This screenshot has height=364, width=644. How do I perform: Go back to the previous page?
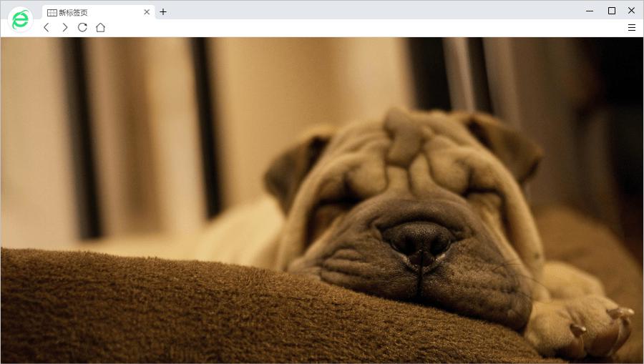pyautogui.click(x=47, y=27)
